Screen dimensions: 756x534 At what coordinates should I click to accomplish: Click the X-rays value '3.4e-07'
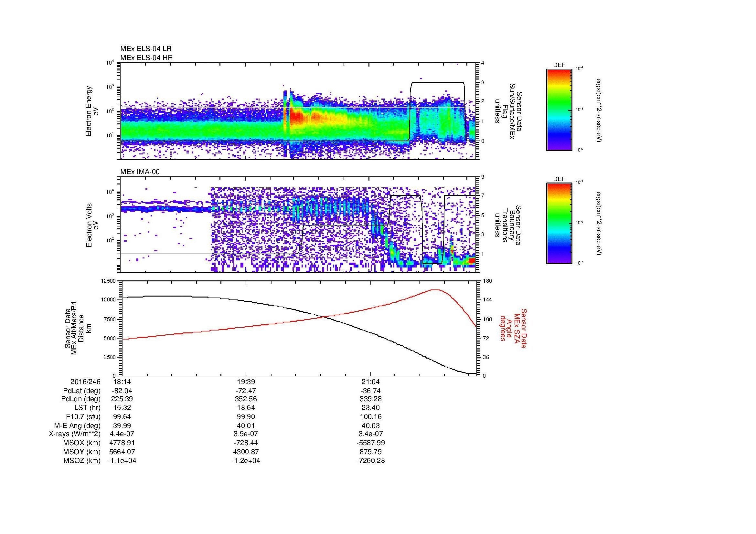(x=371, y=434)
